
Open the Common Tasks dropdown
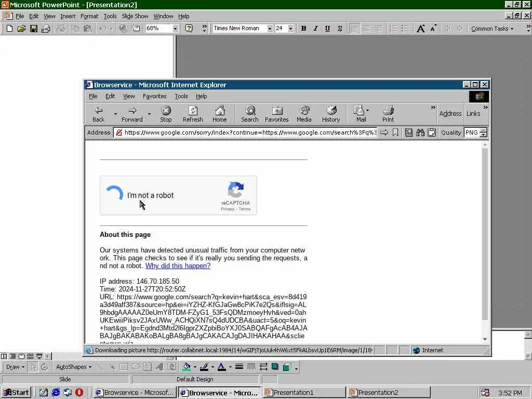coord(492,29)
